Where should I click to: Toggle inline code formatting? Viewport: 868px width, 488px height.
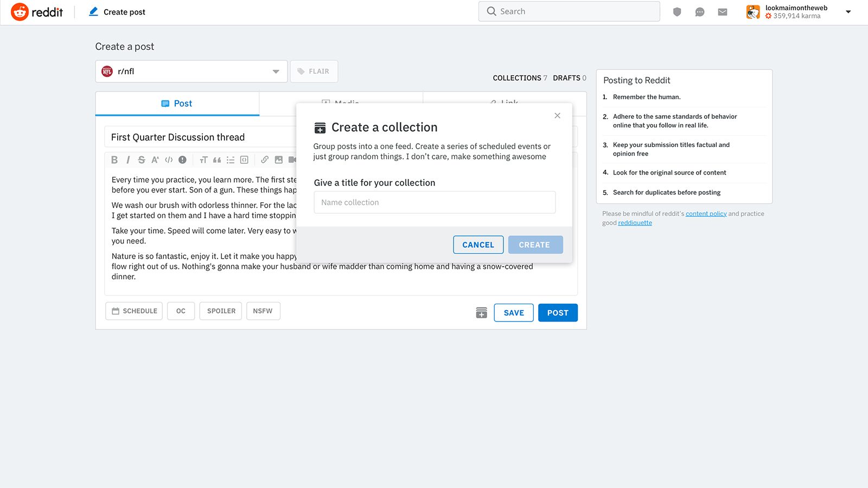pos(169,160)
